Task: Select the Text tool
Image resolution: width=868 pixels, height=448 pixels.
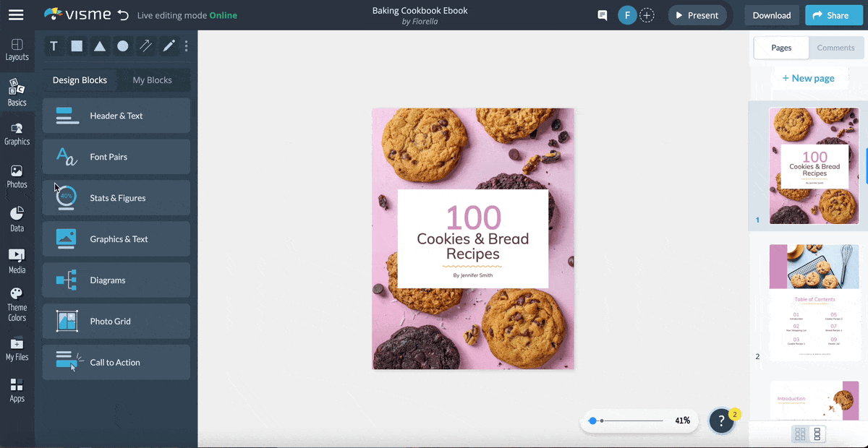Action: pos(54,46)
